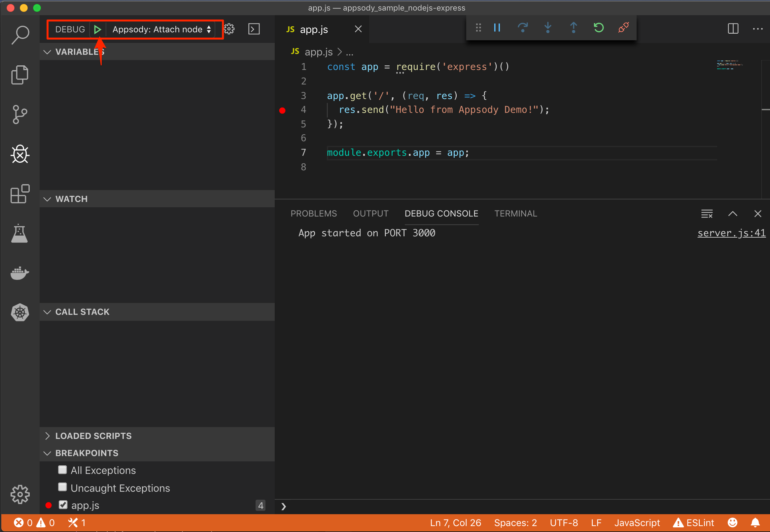
Task: Click app.js in the breadcrumb bar
Action: (319, 52)
